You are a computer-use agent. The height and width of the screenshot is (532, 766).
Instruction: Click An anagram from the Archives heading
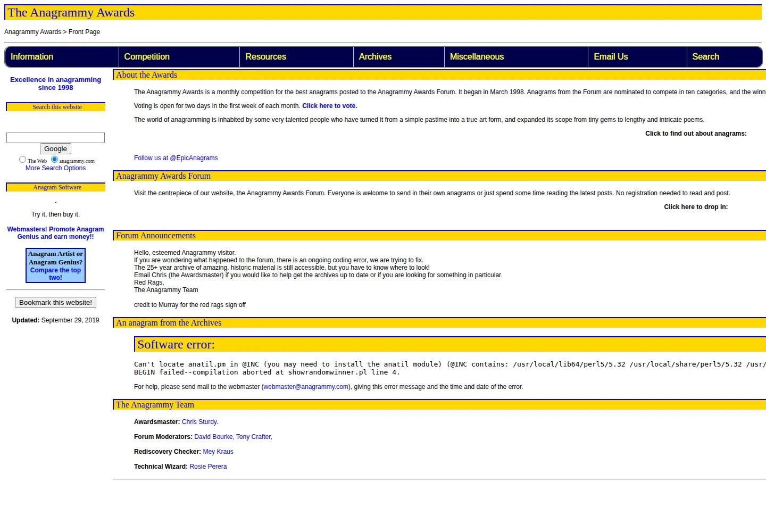point(169,323)
